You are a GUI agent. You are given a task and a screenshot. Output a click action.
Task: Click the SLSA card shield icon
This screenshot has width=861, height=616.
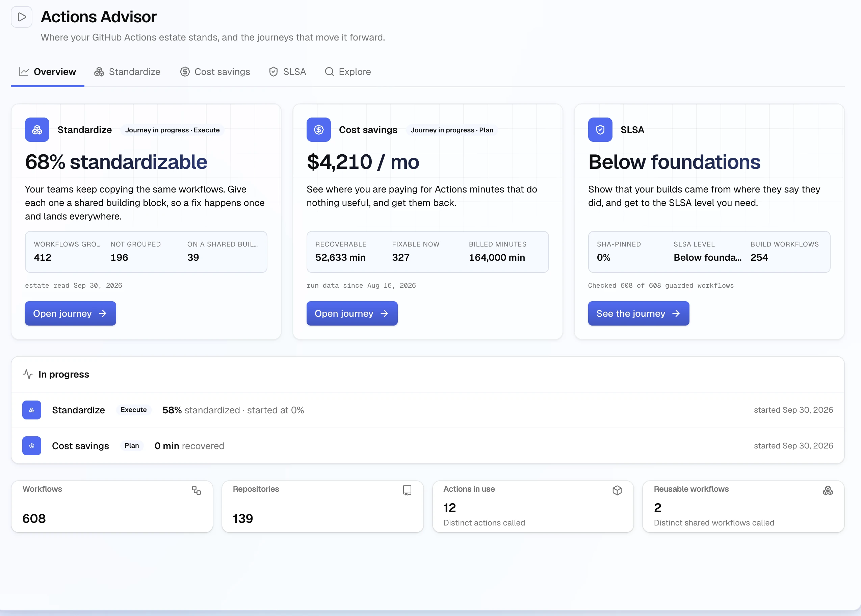coord(600,130)
